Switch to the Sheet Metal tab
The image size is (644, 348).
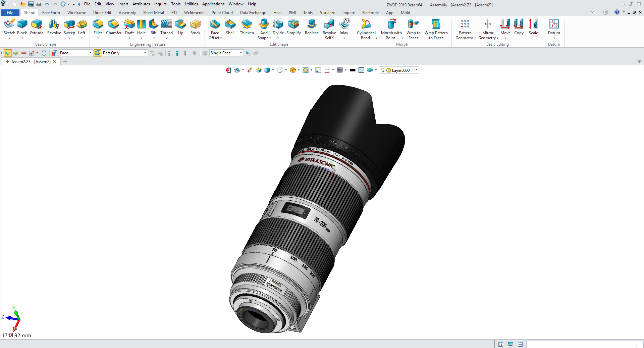pyautogui.click(x=154, y=13)
